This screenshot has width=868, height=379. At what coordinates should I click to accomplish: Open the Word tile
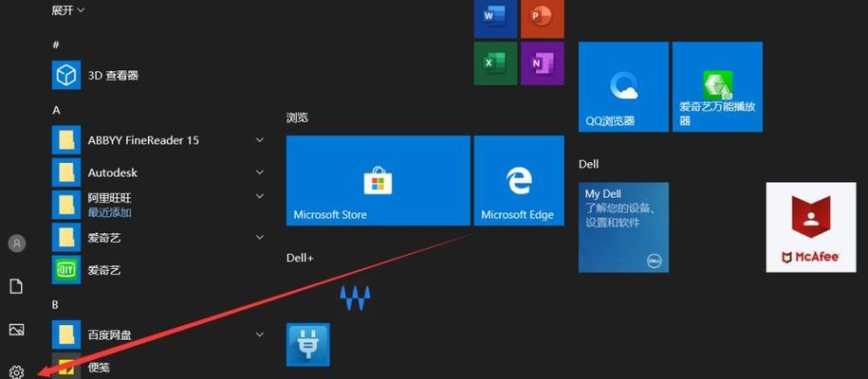pos(495,18)
